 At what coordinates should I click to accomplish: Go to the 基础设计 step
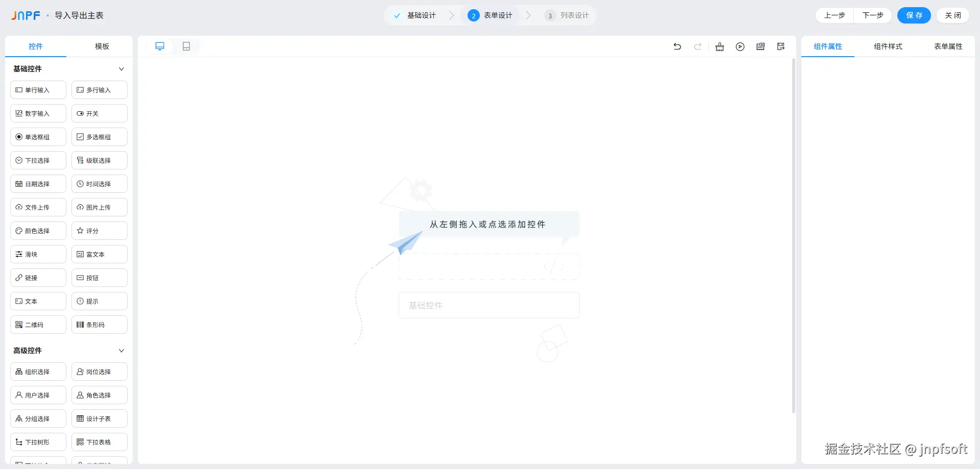point(415,15)
